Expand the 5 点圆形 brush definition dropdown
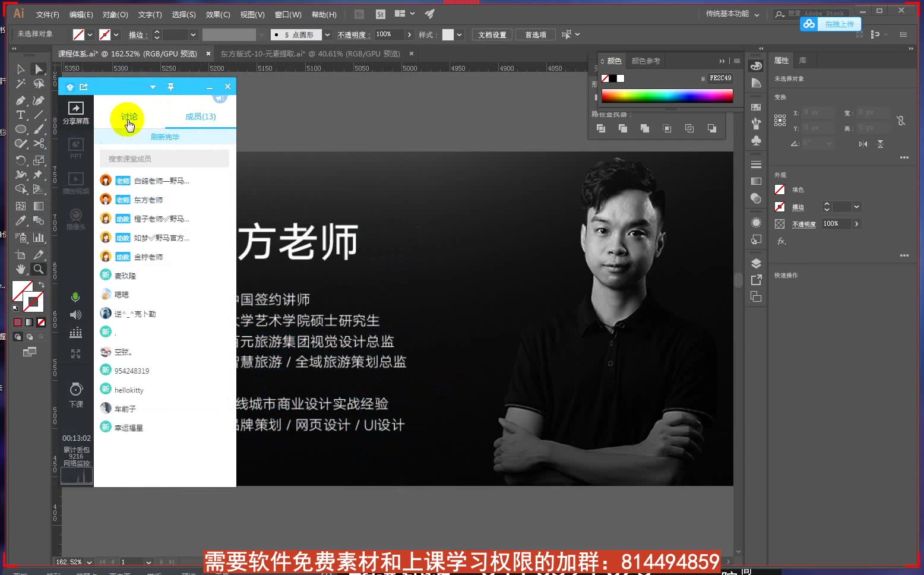 coord(327,34)
